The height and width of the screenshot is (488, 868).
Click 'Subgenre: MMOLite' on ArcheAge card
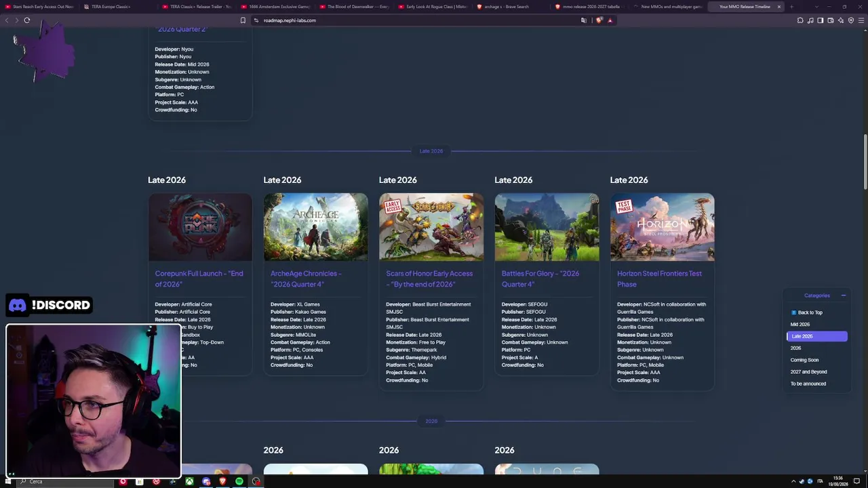293,335
